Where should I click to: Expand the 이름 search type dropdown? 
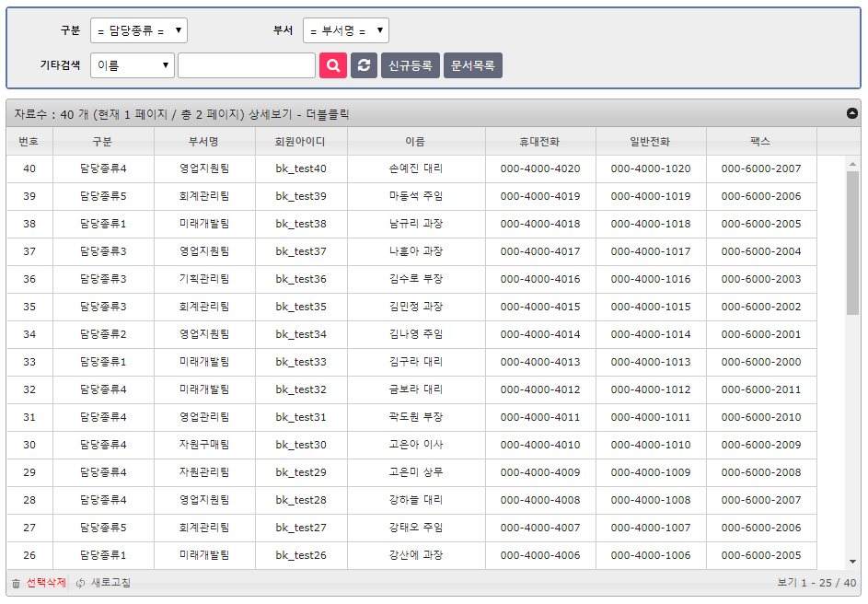(133, 65)
